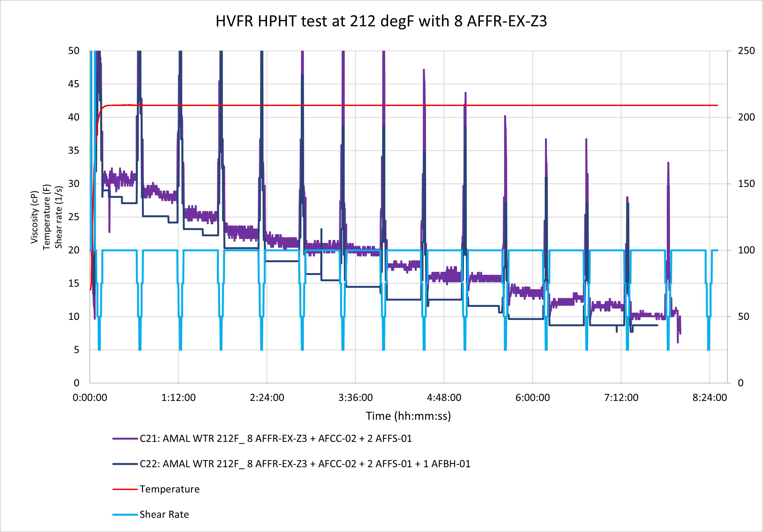This screenshot has height=532, width=763.
Task: Select the "Viscosity (cP)" axis title
Action: [x=35, y=217]
